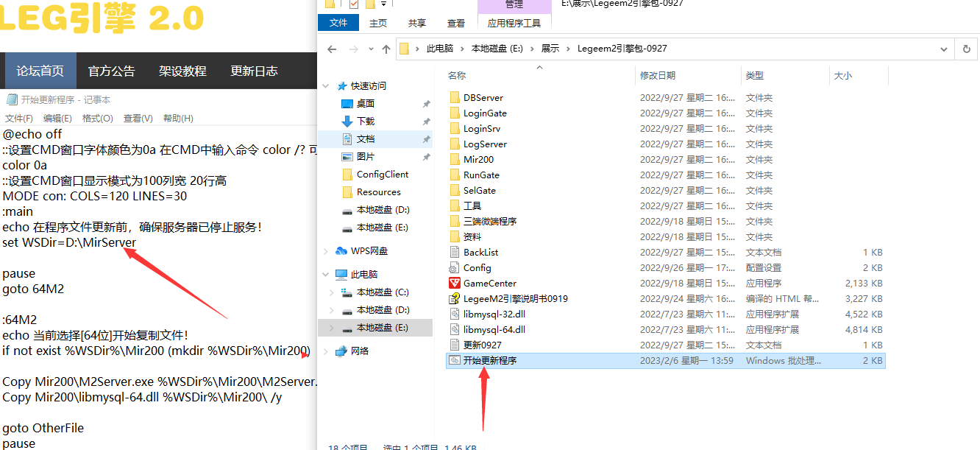Open the address bar history dropdown
980x450 pixels.
tap(945, 49)
